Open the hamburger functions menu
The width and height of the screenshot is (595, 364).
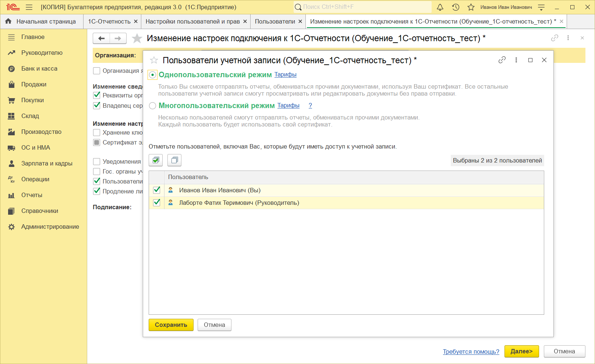coord(29,7)
